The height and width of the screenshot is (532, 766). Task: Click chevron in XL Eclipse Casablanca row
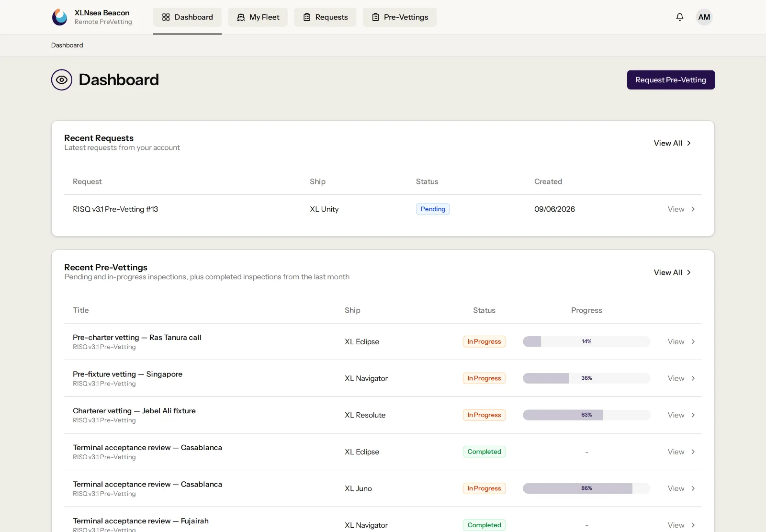click(x=693, y=452)
